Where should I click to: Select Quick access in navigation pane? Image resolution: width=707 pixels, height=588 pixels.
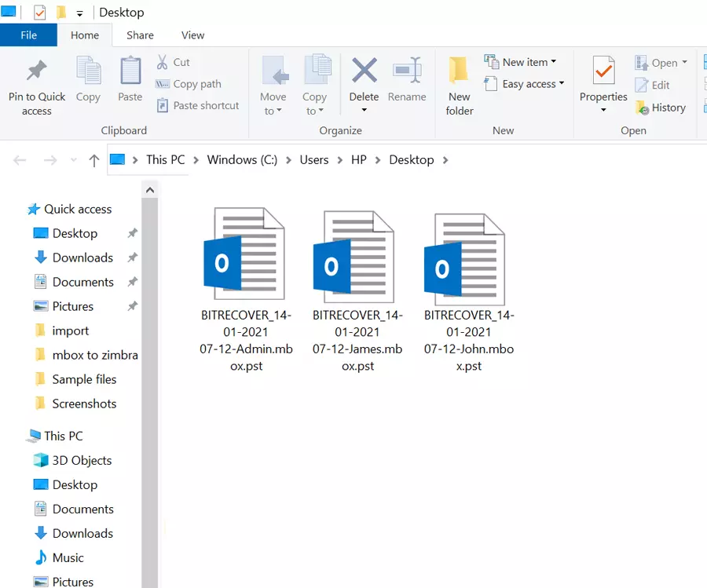point(69,209)
